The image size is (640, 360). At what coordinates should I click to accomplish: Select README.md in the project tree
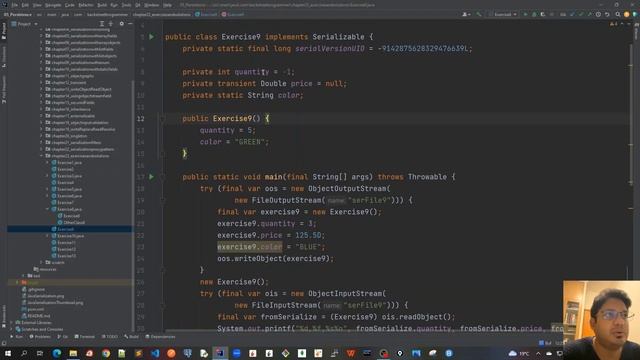click(x=38, y=316)
